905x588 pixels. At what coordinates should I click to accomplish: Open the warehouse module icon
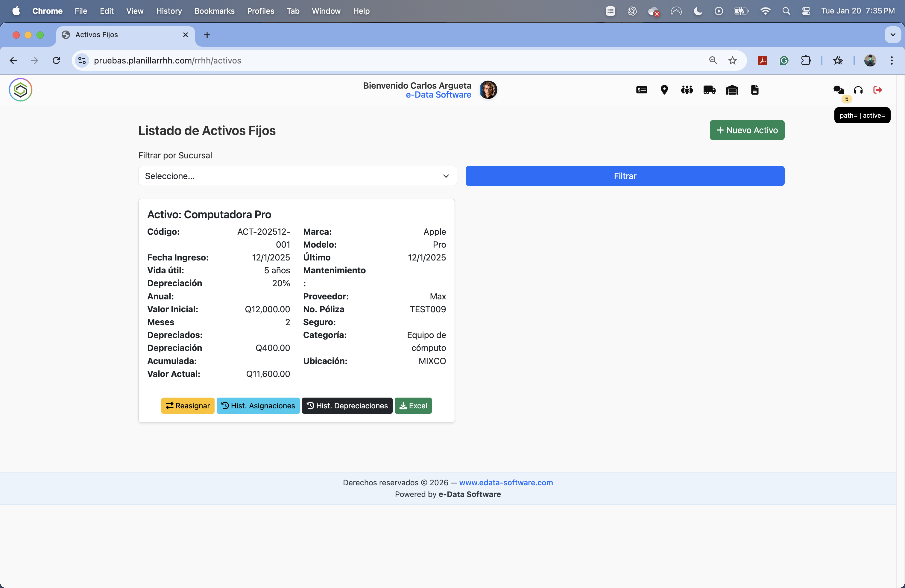tap(732, 90)
